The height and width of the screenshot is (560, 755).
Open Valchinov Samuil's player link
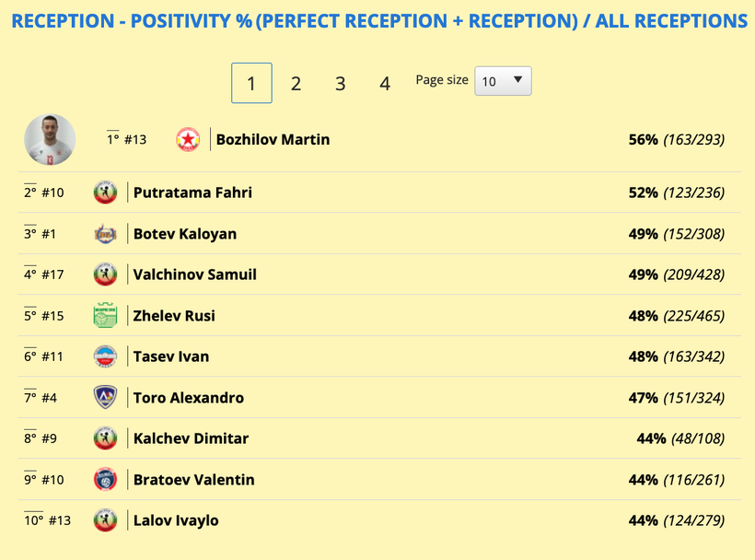[195, 274]
